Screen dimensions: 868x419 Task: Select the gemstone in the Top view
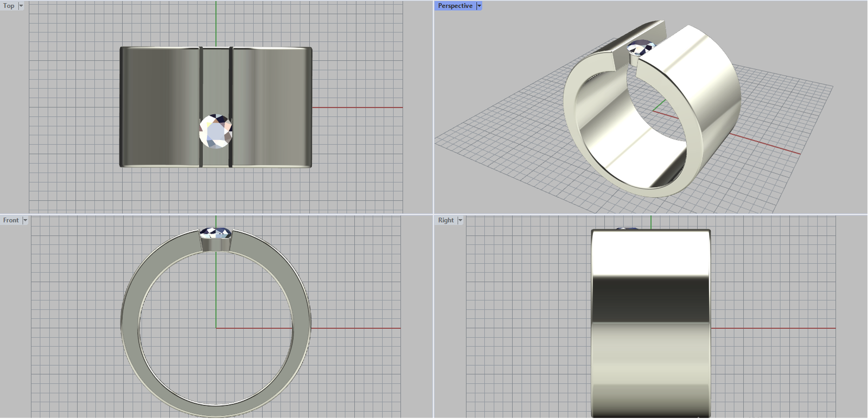click(x=215, y=131)
